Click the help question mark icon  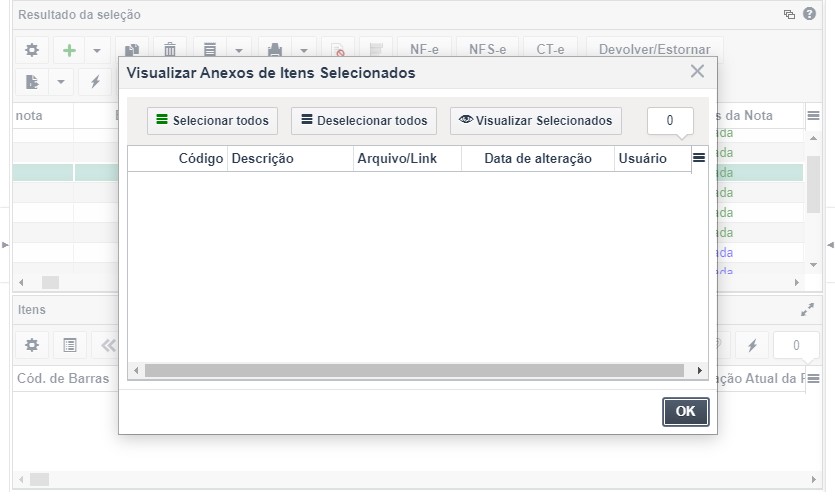coord(809,14)
